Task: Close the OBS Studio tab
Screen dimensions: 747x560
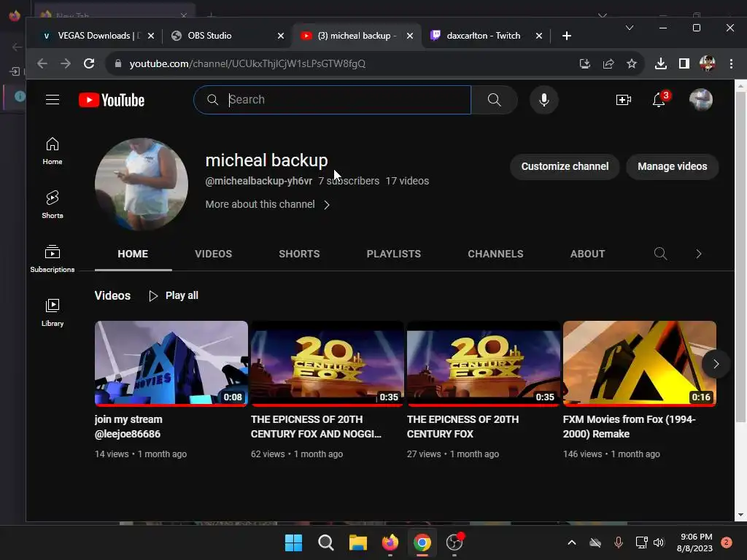Action: pos(281,36)
